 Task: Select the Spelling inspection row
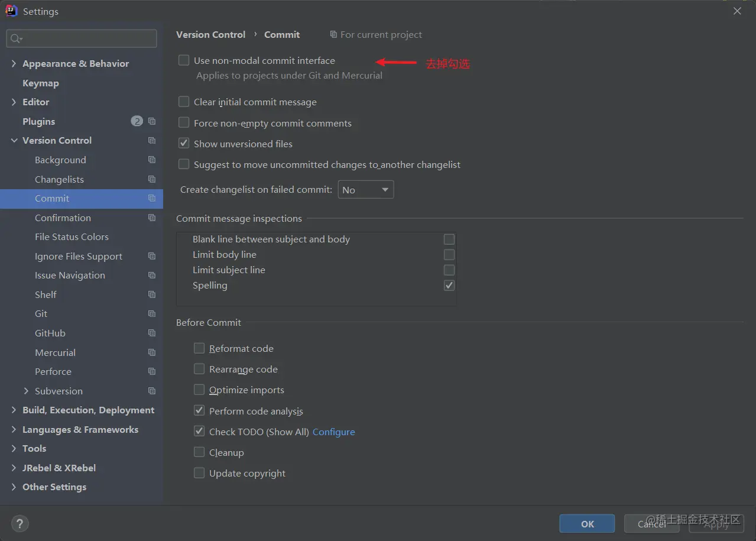point(316,285)
